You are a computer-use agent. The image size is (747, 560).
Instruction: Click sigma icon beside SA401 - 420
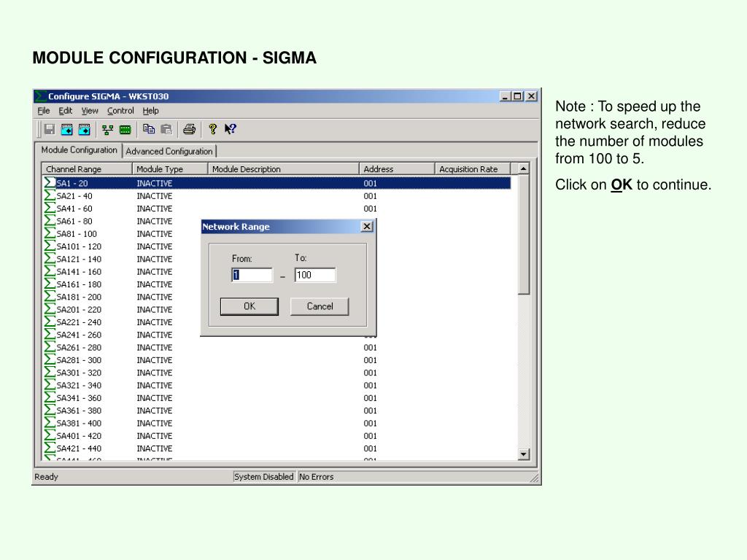[50, 435]
